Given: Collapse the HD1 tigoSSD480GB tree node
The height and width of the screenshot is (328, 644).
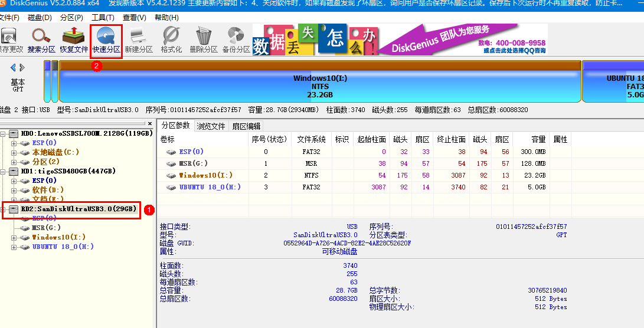Looking at the screenshot, I should (4, 172).
